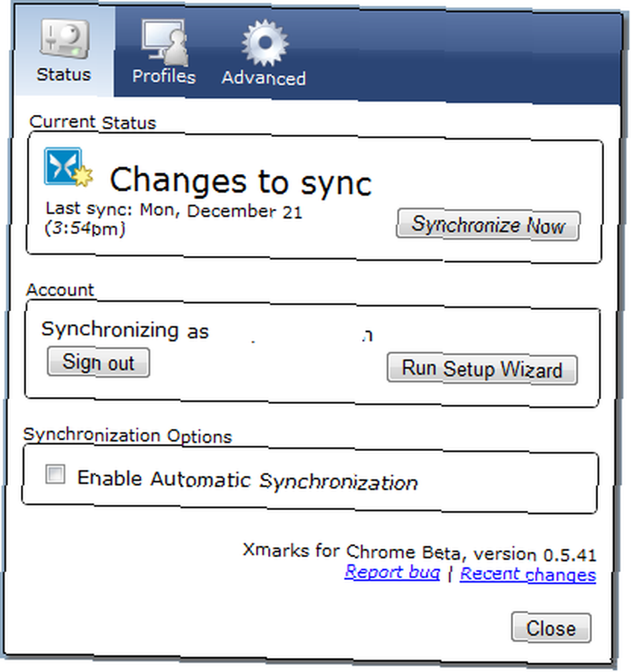Open the Report bug link
Image resolution: width=631 pixels, height=672 pixels.
pos(392,572)
